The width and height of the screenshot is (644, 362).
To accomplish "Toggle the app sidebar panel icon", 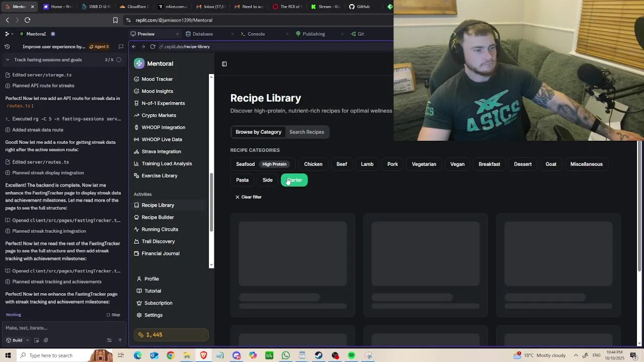I will tap(224, 64).
